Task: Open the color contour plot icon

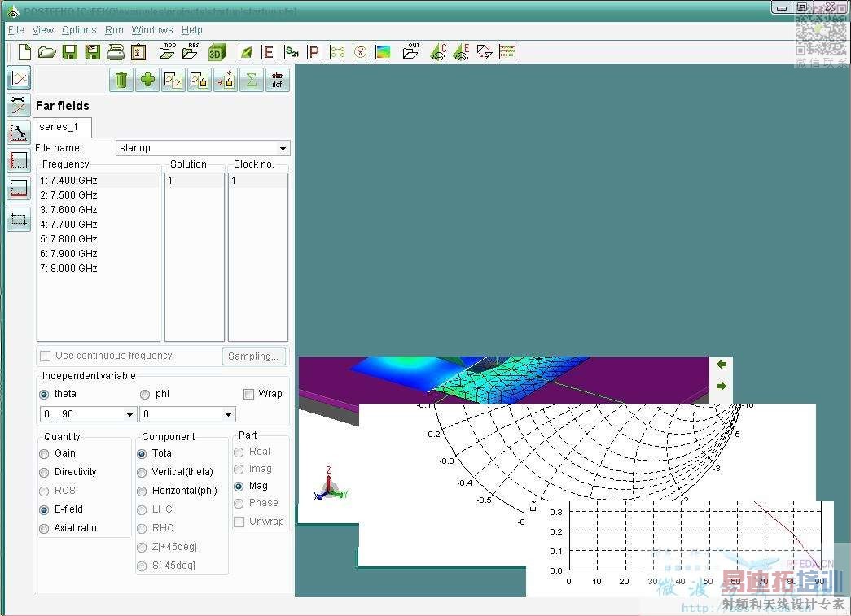Action: point(383,53)
